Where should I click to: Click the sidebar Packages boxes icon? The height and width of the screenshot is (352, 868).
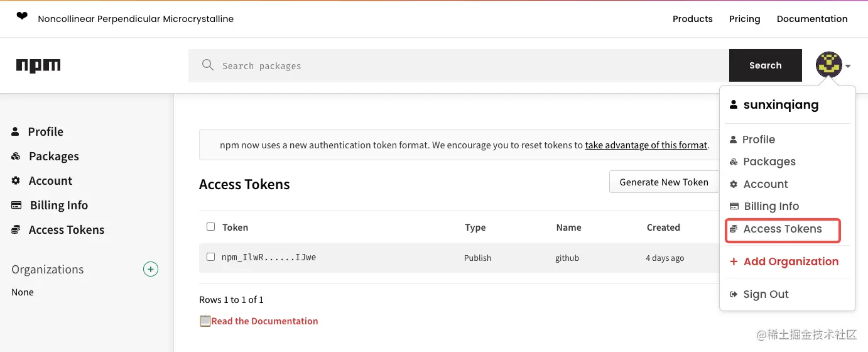[16, 156]
